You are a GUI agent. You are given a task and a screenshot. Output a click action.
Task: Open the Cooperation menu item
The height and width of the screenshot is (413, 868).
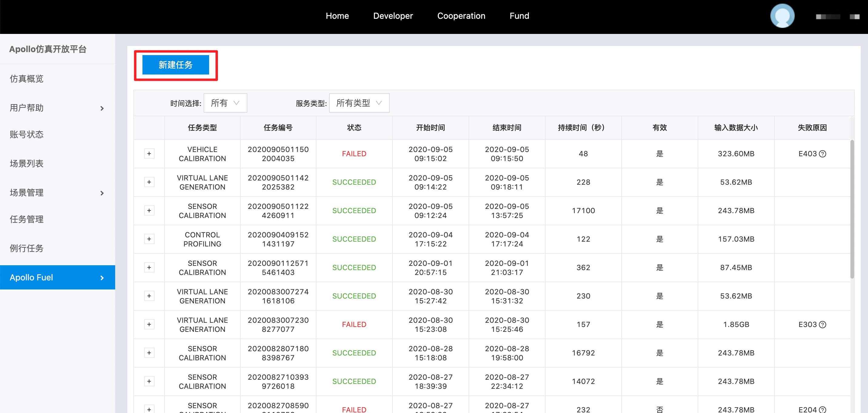click(461, 16)
